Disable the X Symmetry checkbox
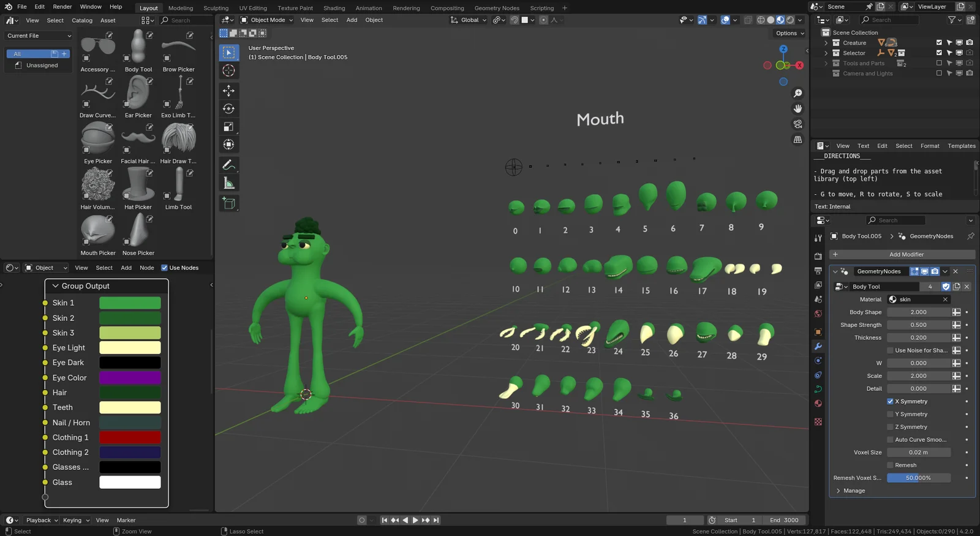 pos(890,401)
